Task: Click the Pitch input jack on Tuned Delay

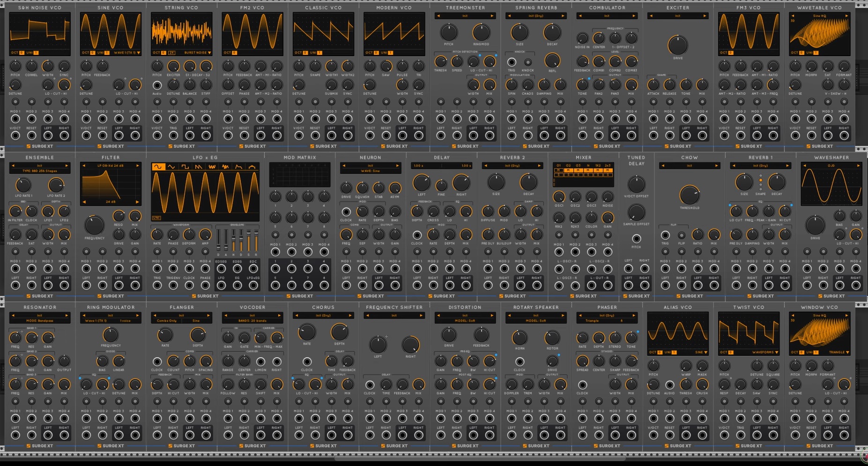Action: click(636, 239)
